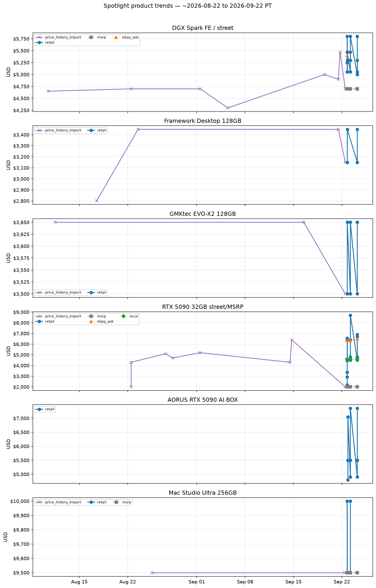
Task: Select the 'DGX Spark FE / street' chart title
Action: [x=203, y=28]
